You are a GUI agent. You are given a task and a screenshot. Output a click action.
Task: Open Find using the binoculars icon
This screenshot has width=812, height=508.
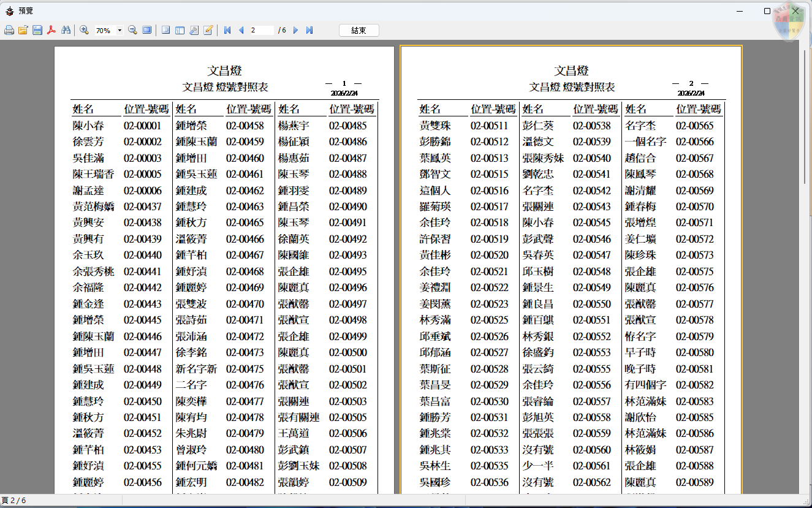66,29
